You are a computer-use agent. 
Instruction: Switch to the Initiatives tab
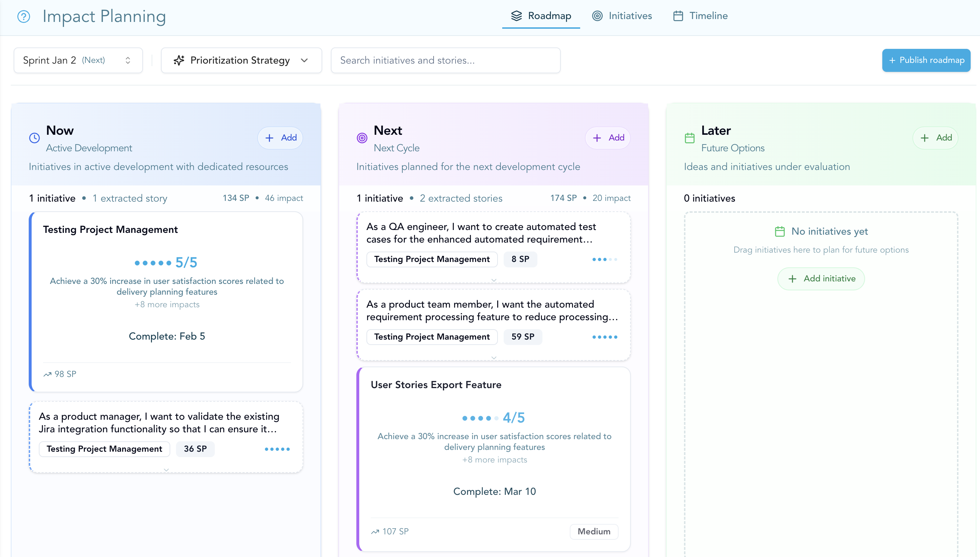tap(622, 16)
